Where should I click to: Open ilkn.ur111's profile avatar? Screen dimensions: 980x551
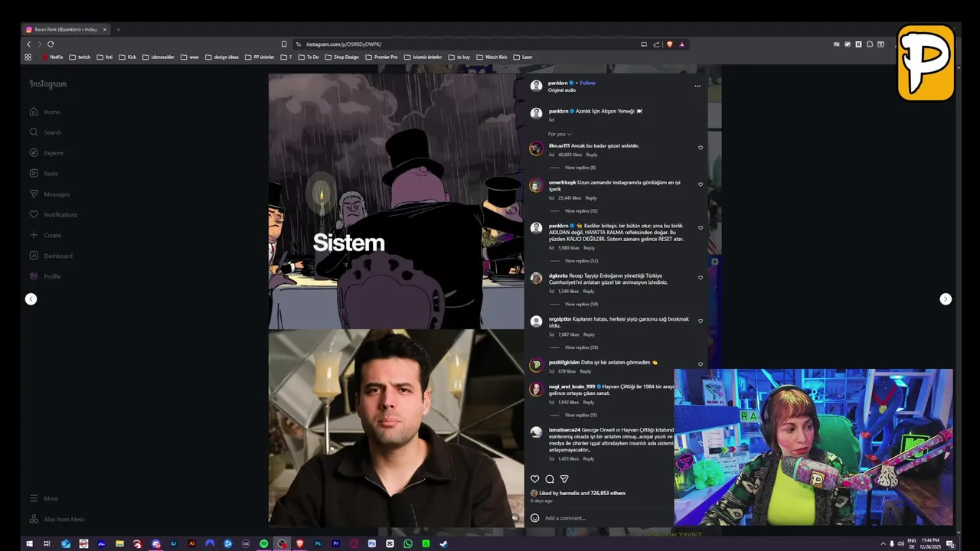[536, 148]
